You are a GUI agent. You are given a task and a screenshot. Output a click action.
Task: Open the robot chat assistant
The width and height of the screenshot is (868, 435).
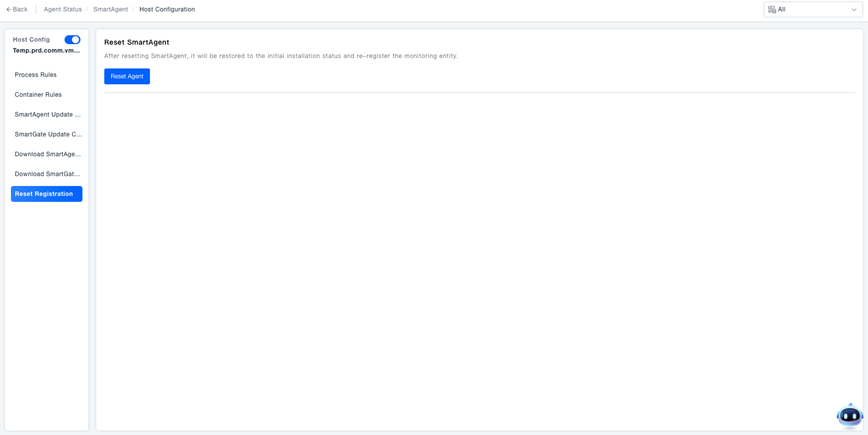click(x=850, y=416)
